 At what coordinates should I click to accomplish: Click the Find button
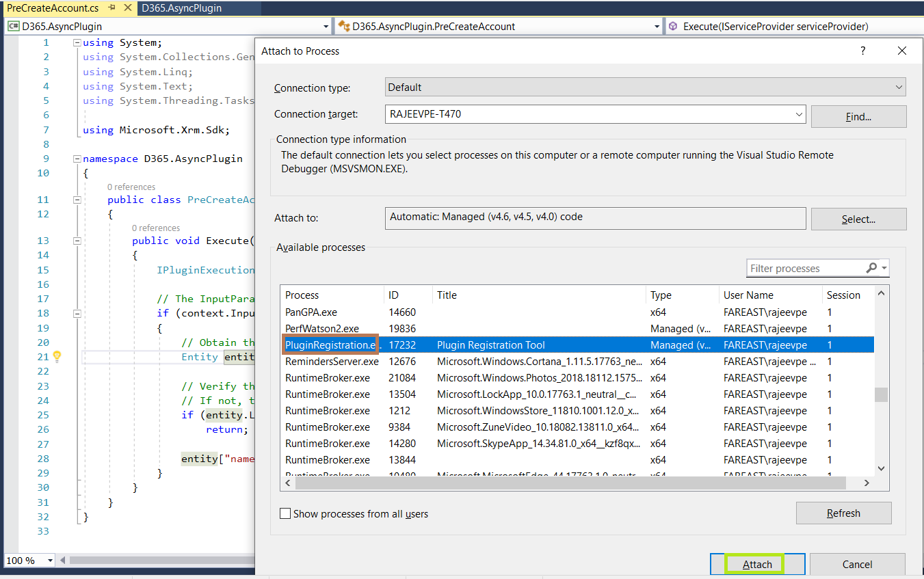858,116
